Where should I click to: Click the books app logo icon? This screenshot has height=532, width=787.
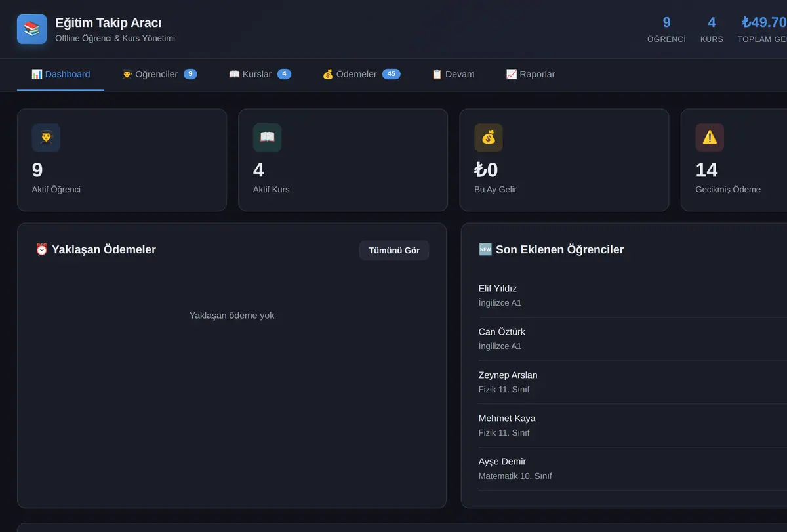(32, 29)
